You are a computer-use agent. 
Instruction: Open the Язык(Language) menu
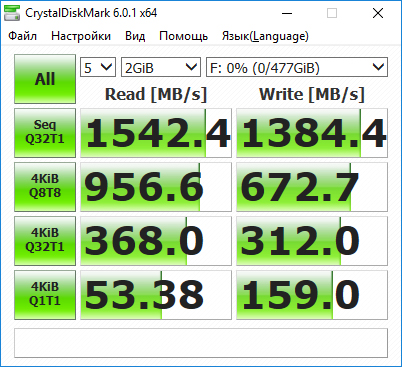pyautogui.click(x=265, y=36)
